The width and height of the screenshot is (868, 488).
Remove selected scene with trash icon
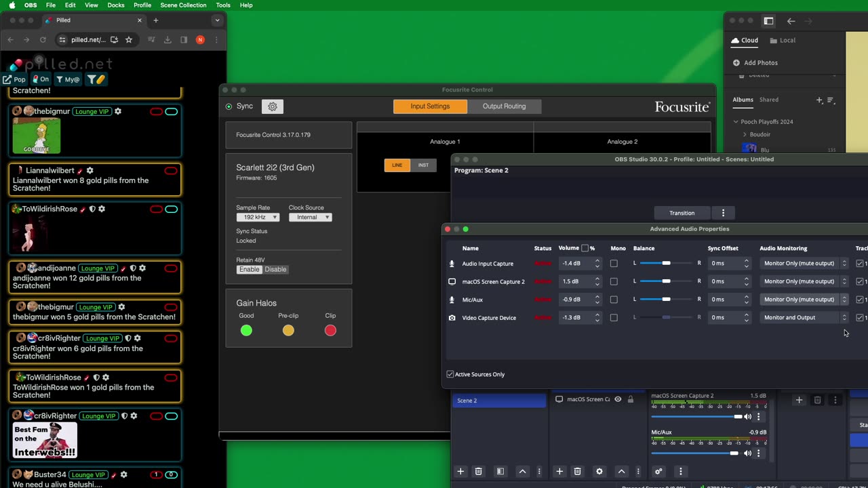[478, 471]
